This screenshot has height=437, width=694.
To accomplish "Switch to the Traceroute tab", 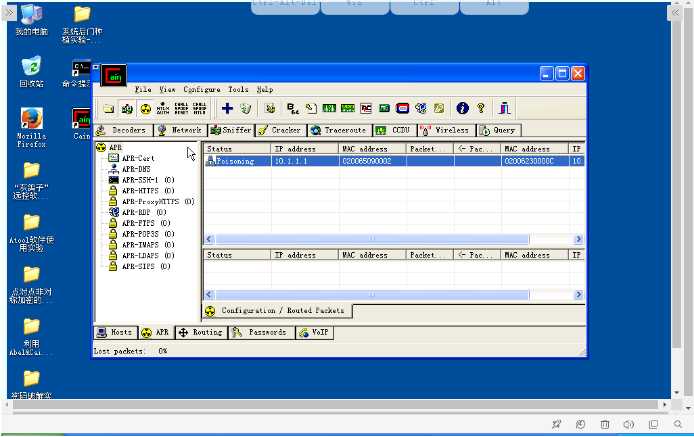I will point(339,130).
